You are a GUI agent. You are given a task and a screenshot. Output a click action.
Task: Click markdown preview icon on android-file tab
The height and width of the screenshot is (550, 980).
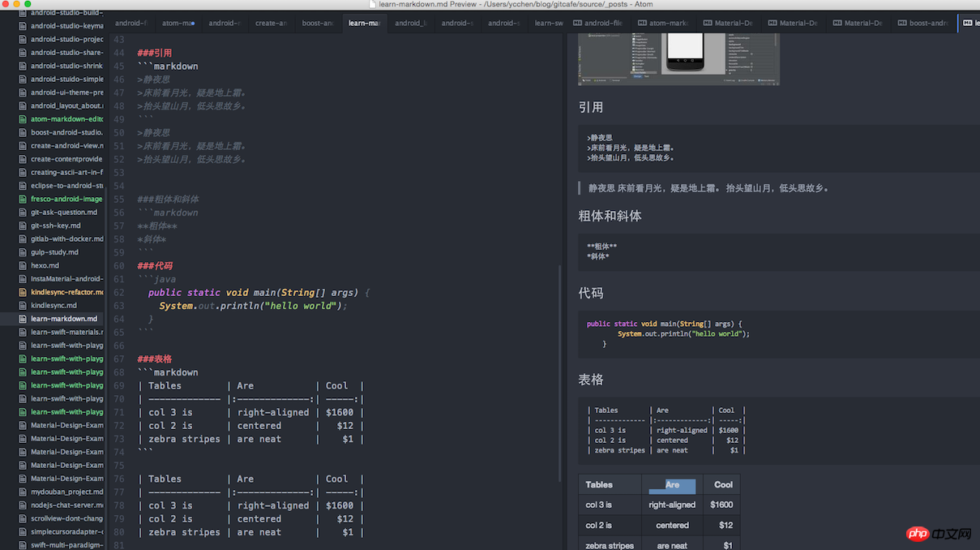point(577,24)
